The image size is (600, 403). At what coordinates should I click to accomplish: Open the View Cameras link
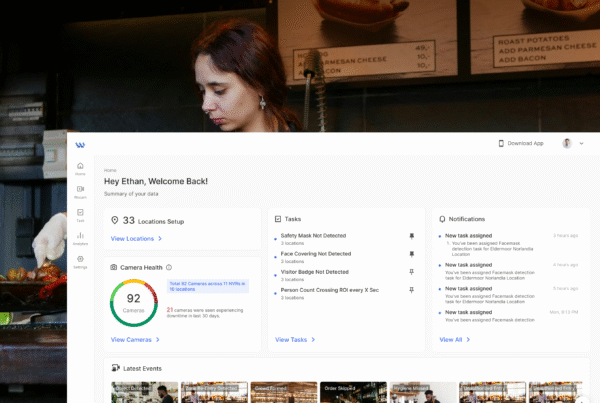point(132,340)
